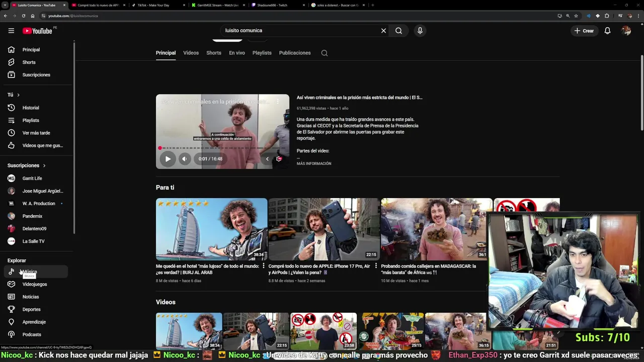Collapse player controls with left chevron
The height and width of the screenshot is (362, 644).
click(267, 159)
